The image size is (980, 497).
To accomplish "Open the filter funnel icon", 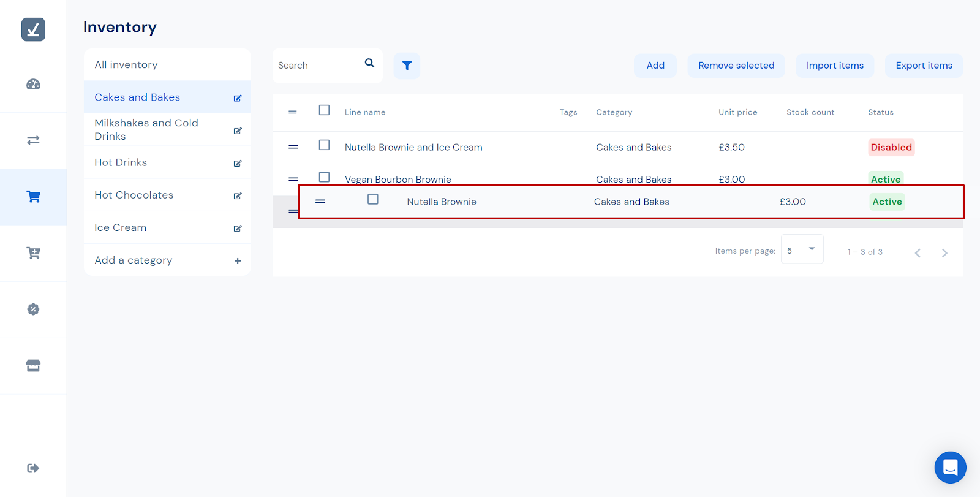I will (x=407, y=66).
